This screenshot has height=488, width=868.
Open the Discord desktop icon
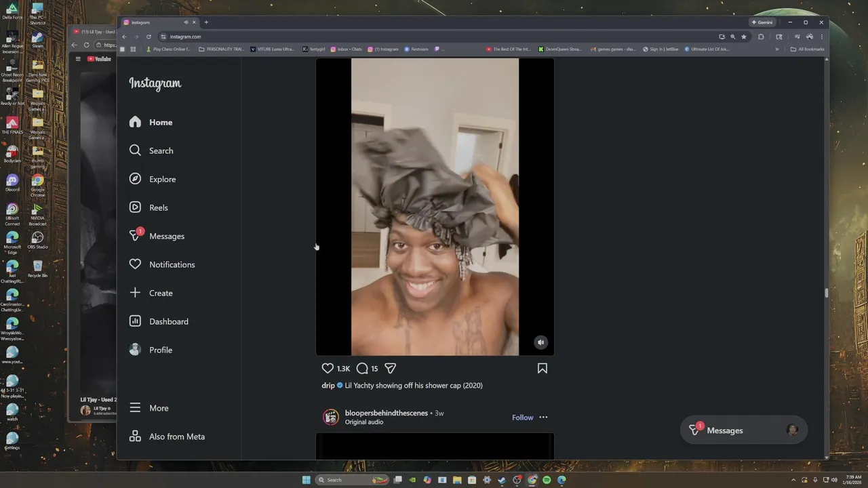[x=12, y=183]
